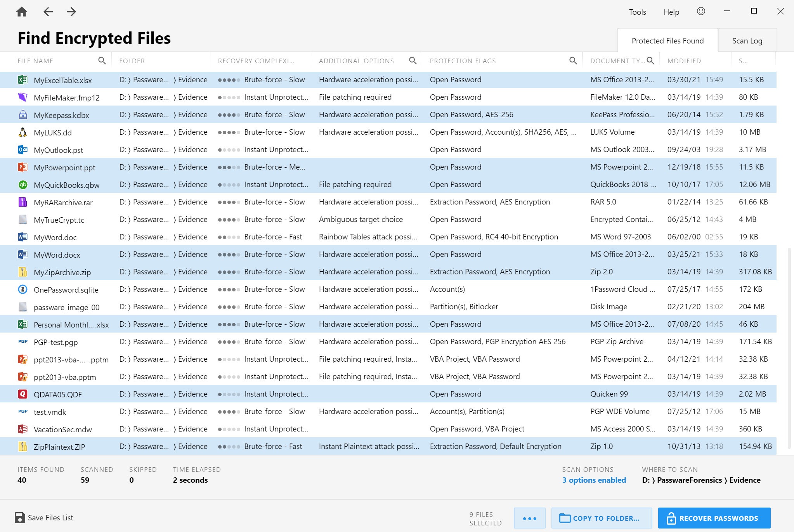Viewport: 794px width, 532px height.
Task: Click the PGP icon of PGP-test.pgp
Action: pos(23,342)
